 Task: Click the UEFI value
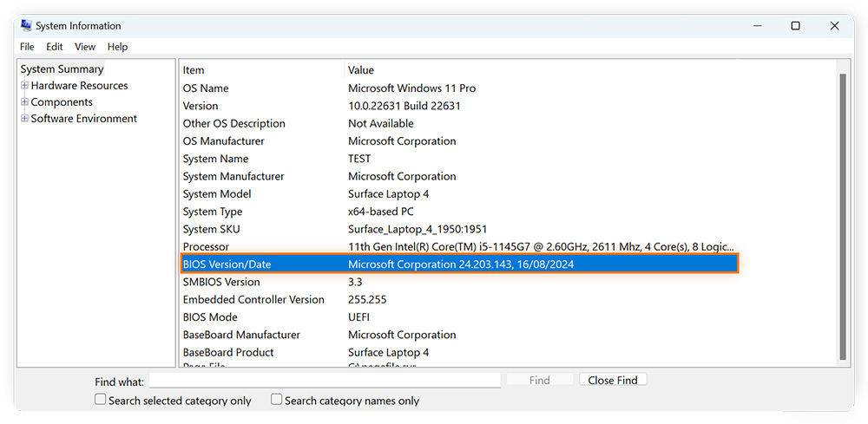pyautogui.click(x=358, y=318)
